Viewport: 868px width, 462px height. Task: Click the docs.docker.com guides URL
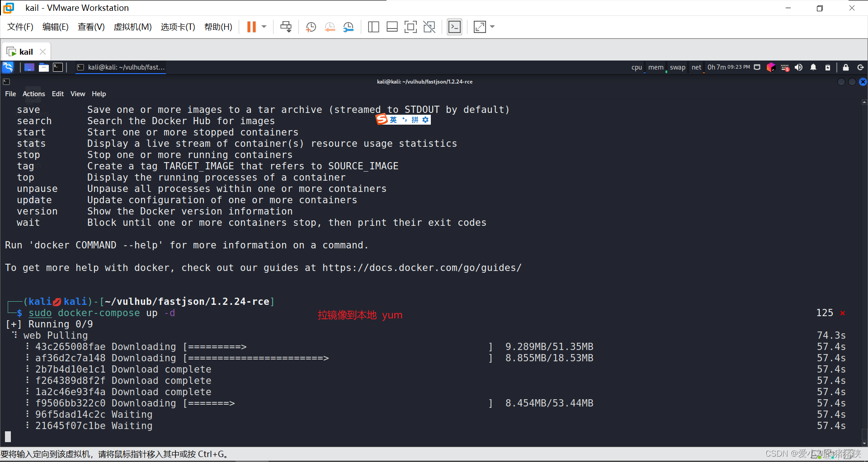point(422,268)
